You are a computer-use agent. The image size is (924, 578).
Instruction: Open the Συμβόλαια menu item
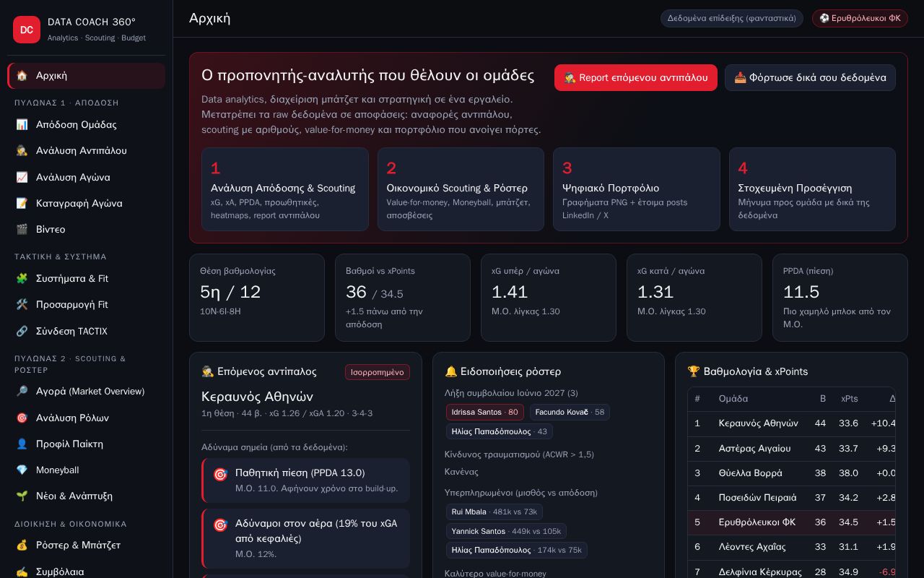tap(86, 569)
